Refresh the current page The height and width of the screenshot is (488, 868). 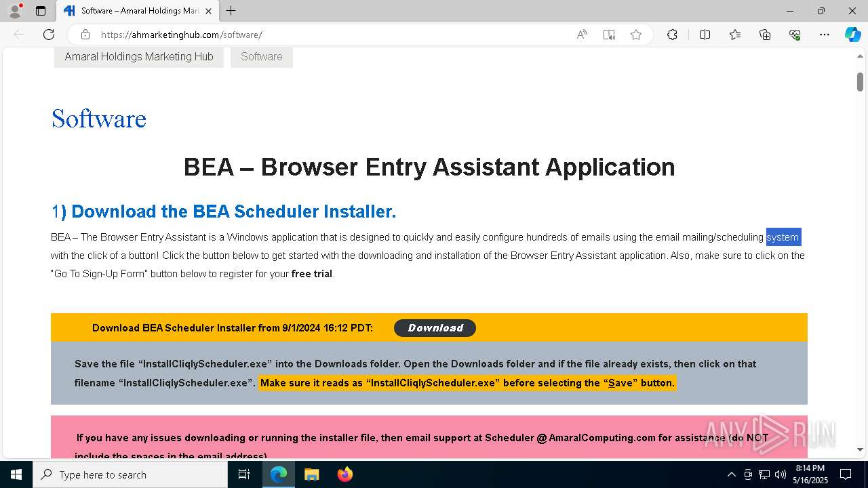[x=49, y=35]
